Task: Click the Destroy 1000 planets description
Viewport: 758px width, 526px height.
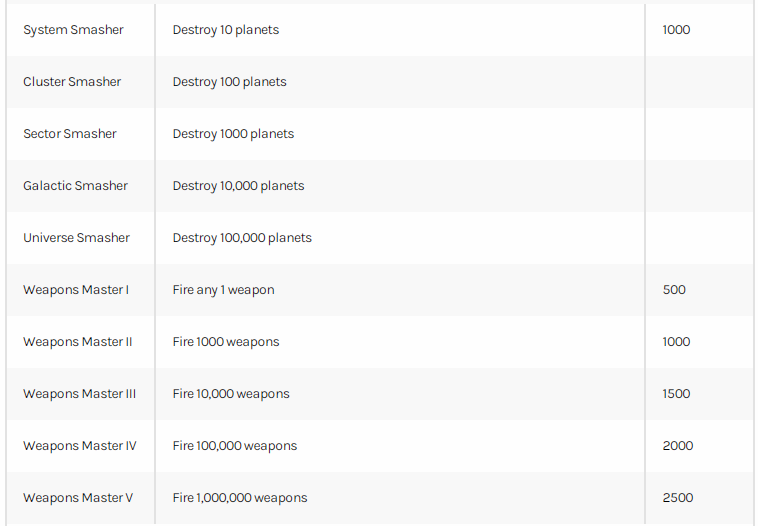Action: [233, 134]
